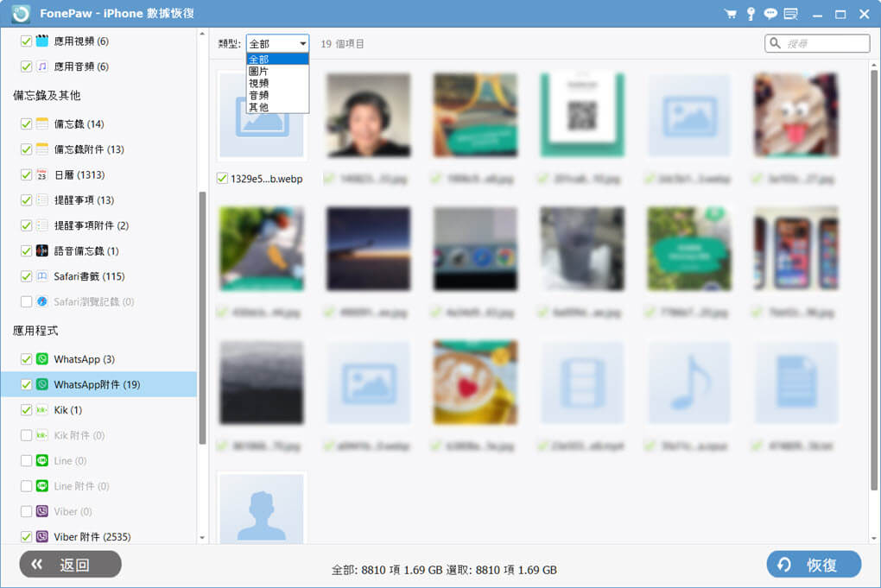Screen dimensions: 881x588
Task: Select 其他 in the type list
Action: tap(258, 108)
